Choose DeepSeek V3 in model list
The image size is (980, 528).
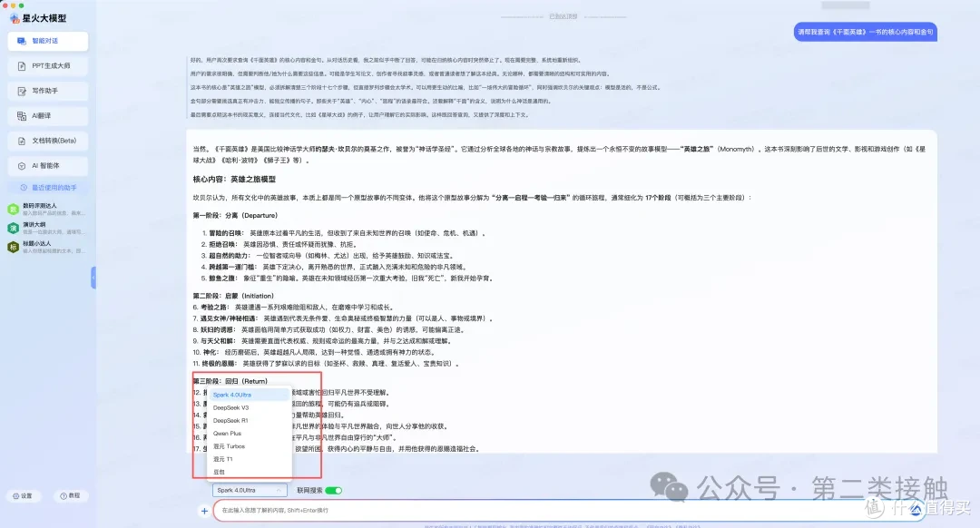[250, 408]
